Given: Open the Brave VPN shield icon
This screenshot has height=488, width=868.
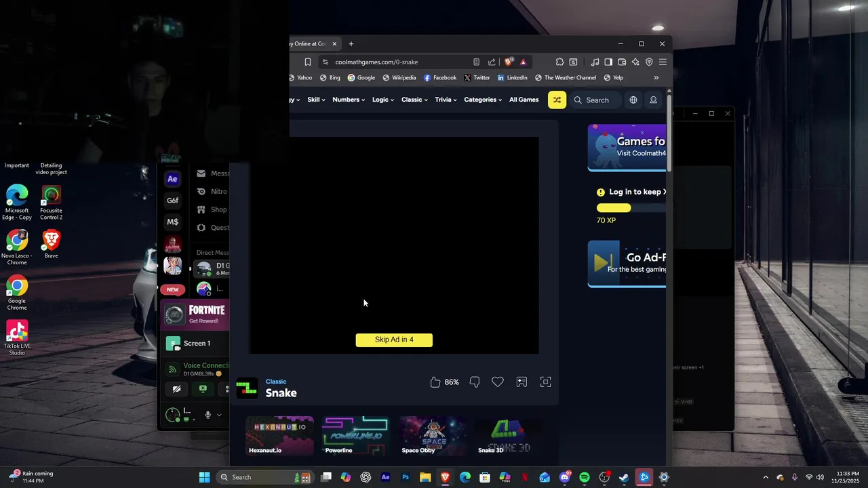Looking at the screenshot, I should point(649,62).
